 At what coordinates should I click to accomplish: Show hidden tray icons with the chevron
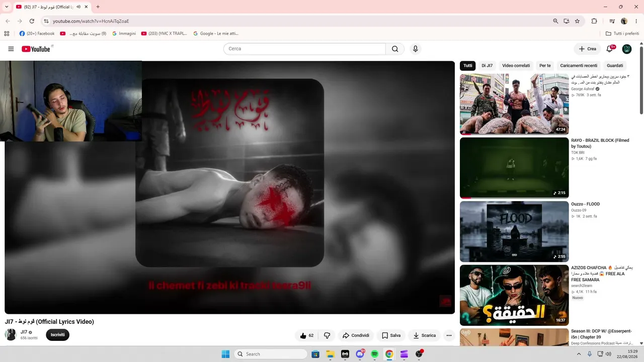pos(579,354)
